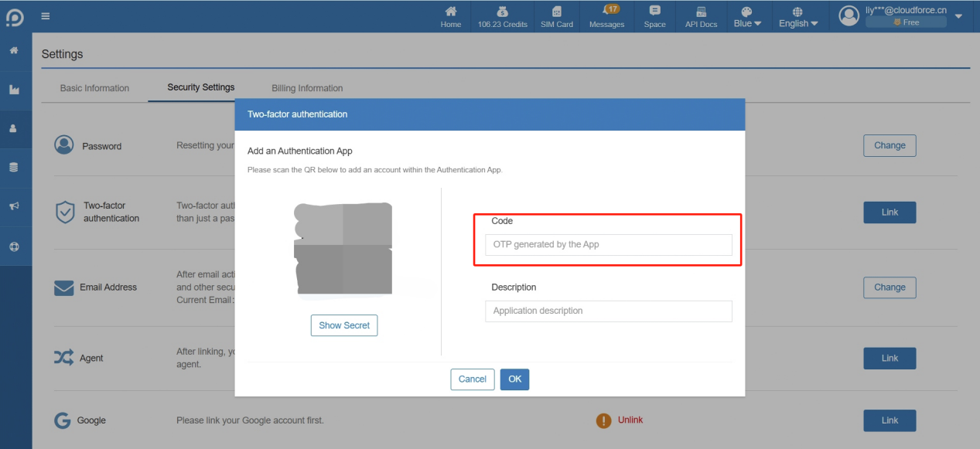The image size is (980, 449).
Task: Switch to the Basic Information tab
Action: click(94, 88)
